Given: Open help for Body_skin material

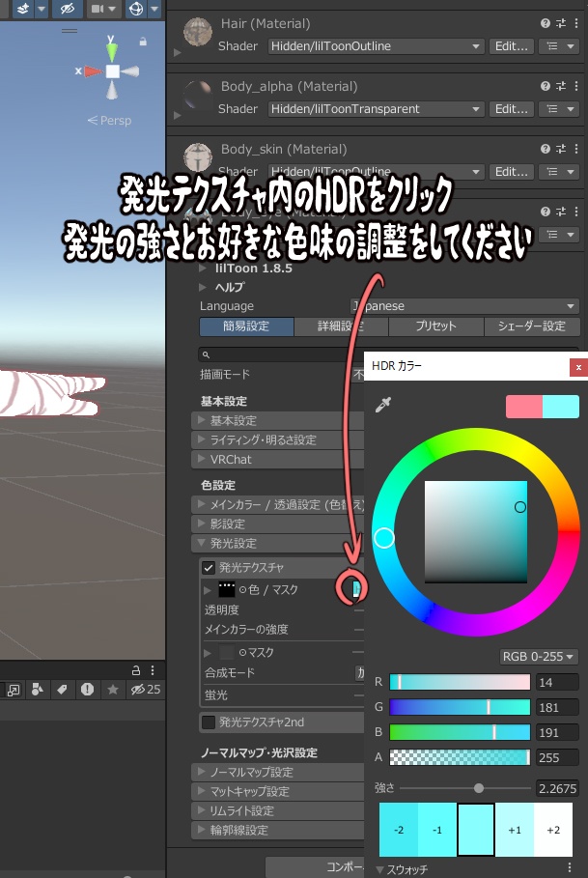Looking at the screenshot, I should 545,149.
